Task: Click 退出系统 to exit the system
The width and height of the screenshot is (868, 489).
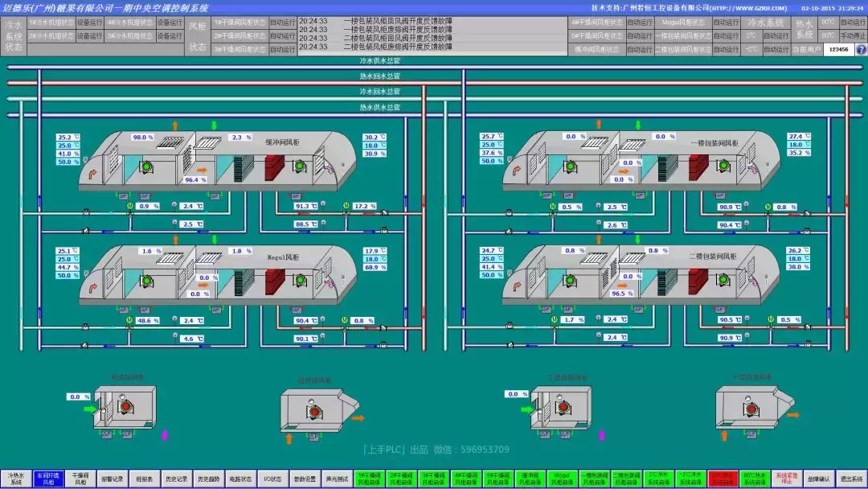Action: click(851, 479)
